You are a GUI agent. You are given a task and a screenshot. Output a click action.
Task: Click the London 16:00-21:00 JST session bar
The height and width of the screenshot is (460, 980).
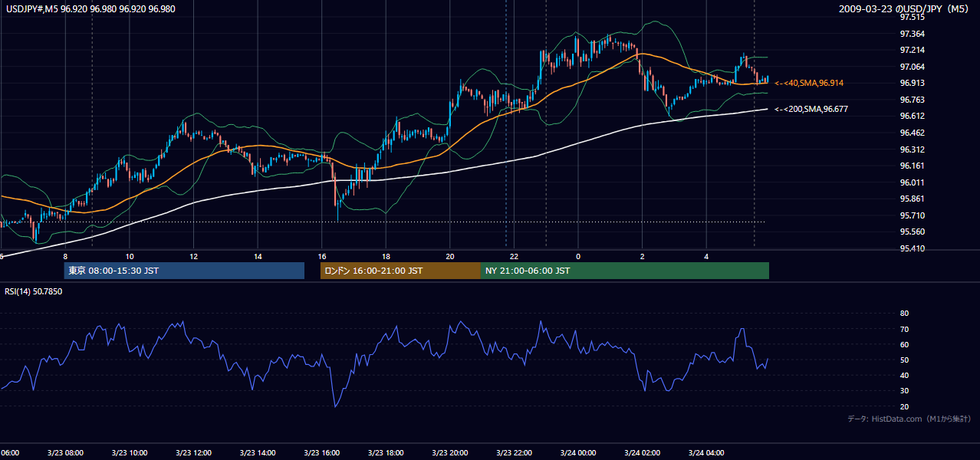pos(400,271)
